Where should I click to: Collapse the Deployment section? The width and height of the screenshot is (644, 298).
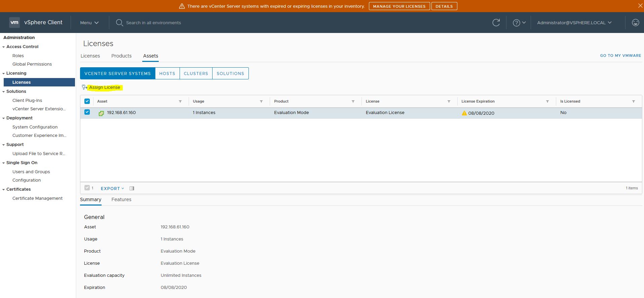3,118
